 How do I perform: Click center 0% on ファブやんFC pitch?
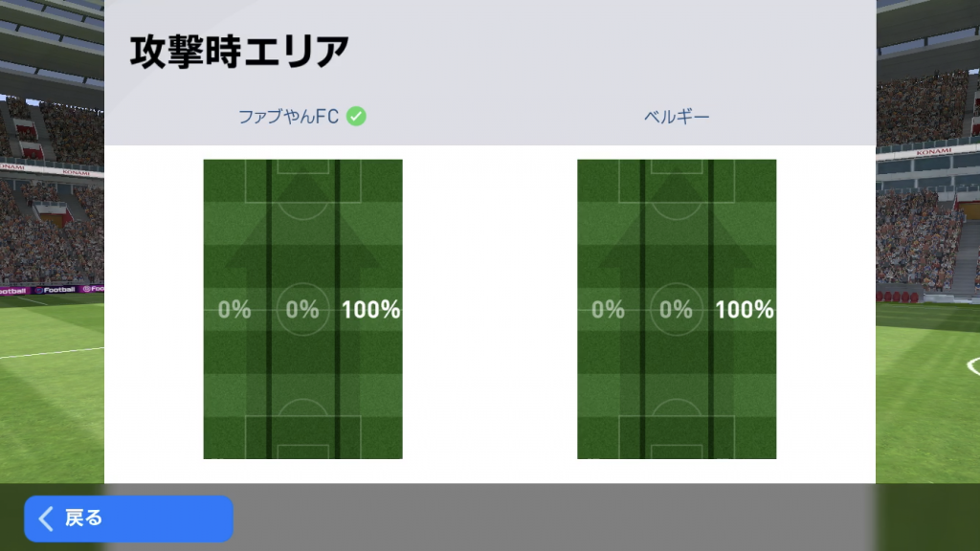(x=302, y=309)
